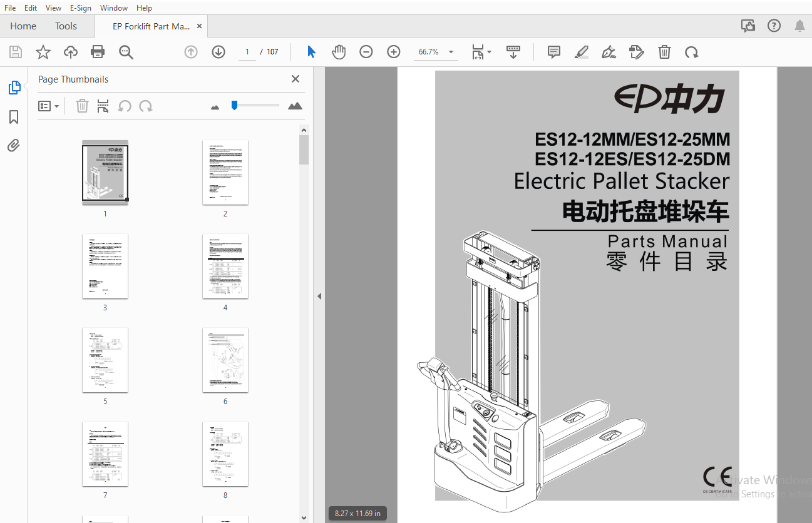Click the upload to cloud icon
812x523 pixels.
[71, 52]
